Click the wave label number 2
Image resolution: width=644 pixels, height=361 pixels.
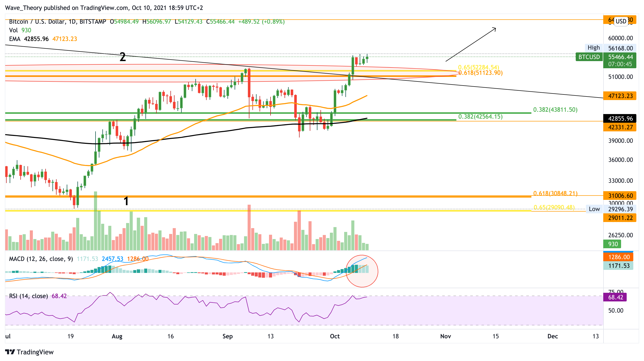[123, 57]
